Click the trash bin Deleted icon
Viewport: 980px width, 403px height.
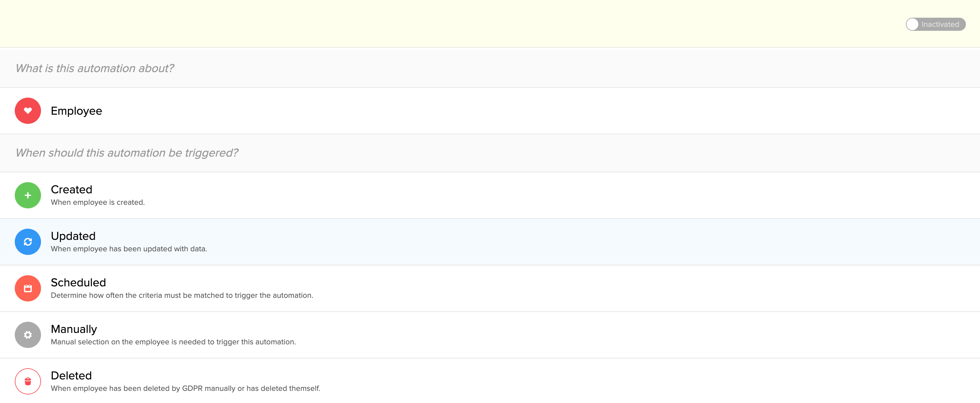28,381
